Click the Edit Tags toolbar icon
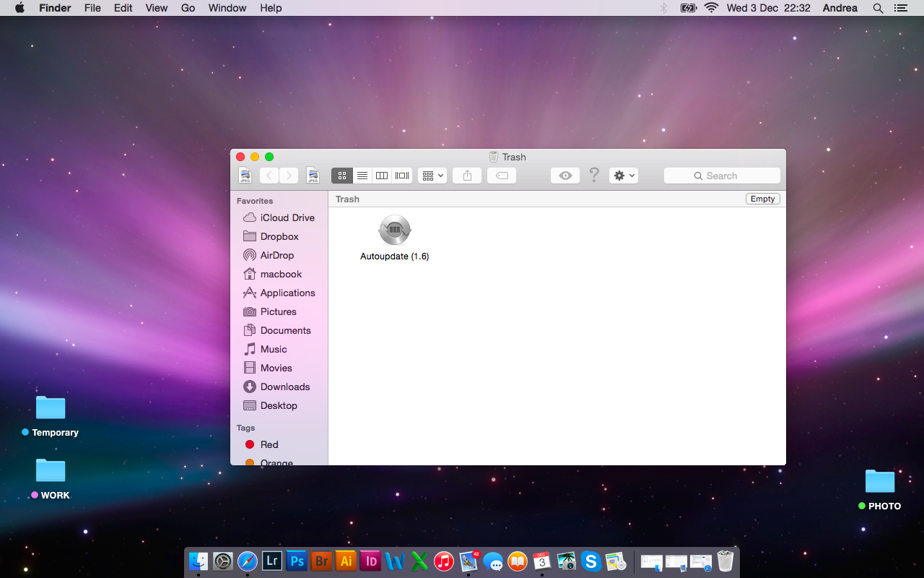Screen dimensions: 924x578 [x=502, y=176]
